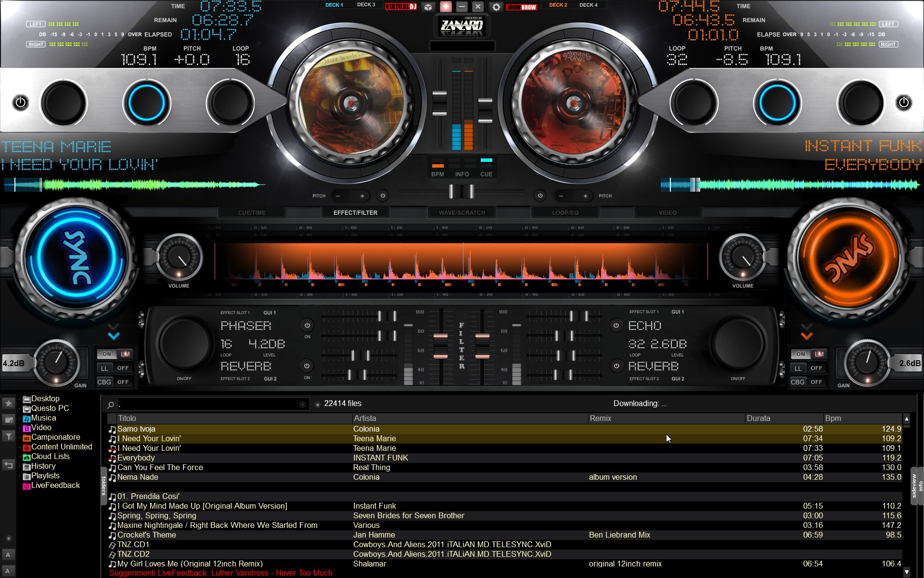Click the blue chevron arrow under left SYNC
The image size is (924, 578).
click(x=114, y=335)
